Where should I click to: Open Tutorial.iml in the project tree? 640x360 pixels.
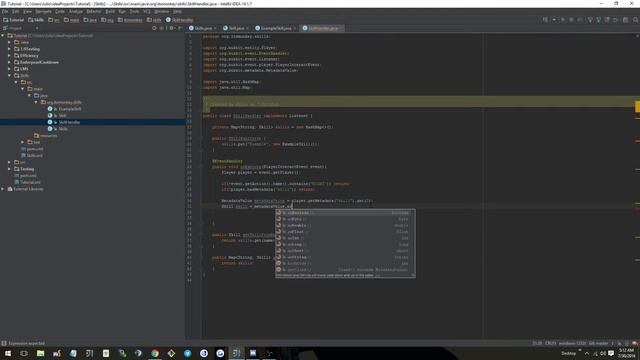pyautogui.click(x=30, y=182)
